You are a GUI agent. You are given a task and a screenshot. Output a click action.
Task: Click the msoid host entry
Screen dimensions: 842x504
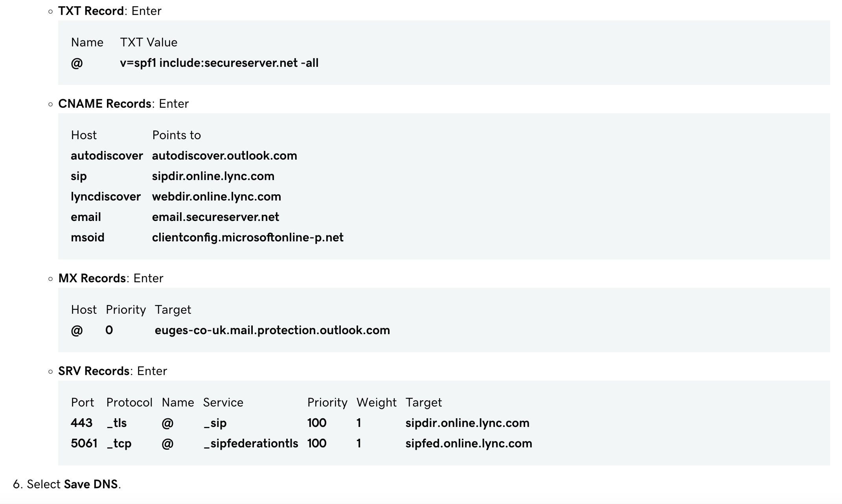88,237
